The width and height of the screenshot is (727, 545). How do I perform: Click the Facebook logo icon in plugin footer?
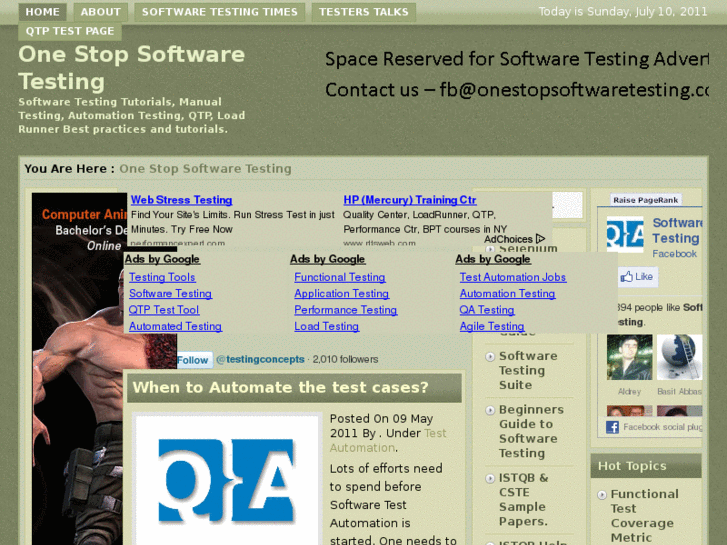[x=612, y=427]
